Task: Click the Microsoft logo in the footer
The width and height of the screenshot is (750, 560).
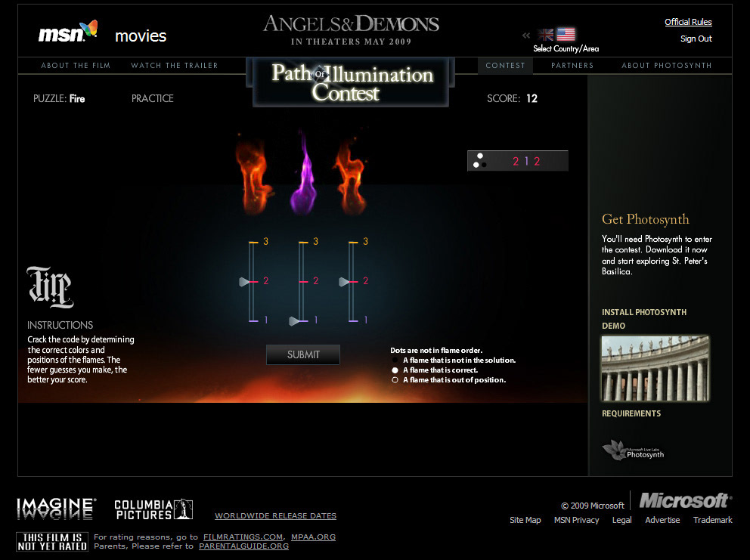Action: tap(685, 501)
